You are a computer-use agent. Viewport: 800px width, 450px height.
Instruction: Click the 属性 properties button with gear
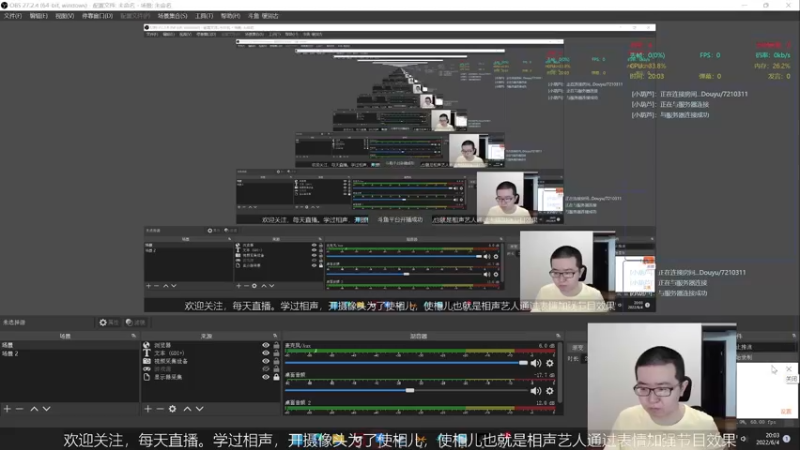click(109, 322)
